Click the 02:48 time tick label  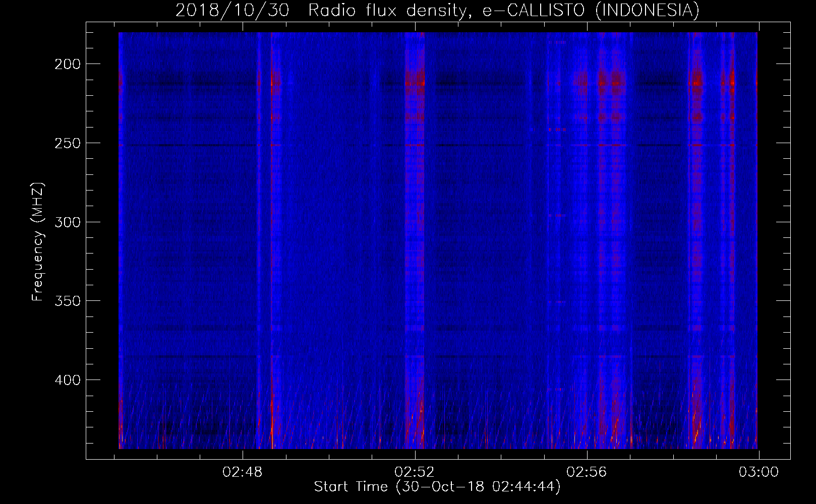pyautogui.click(x=243, y=472)
